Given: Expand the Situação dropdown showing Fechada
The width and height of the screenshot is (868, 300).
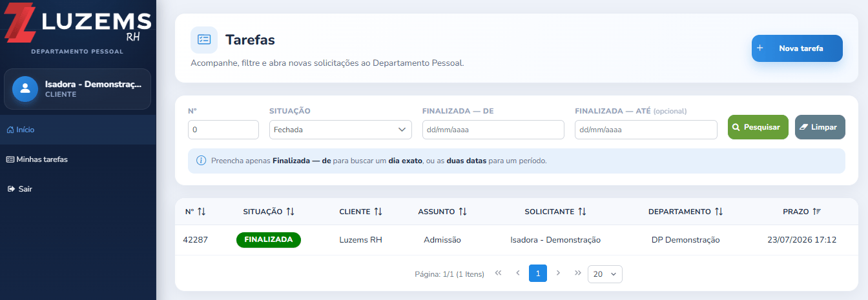Looking at the screenshot, I should point(340,130).
